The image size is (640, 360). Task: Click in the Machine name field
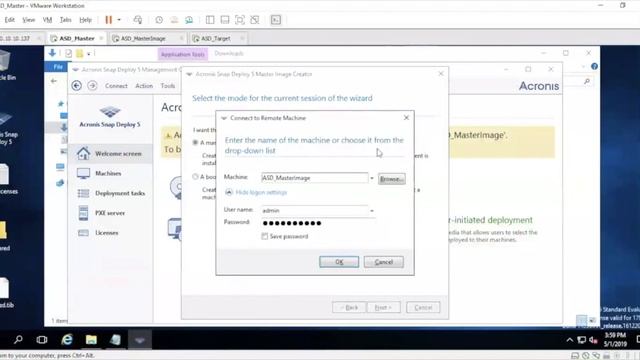click(x=314, y=178)
